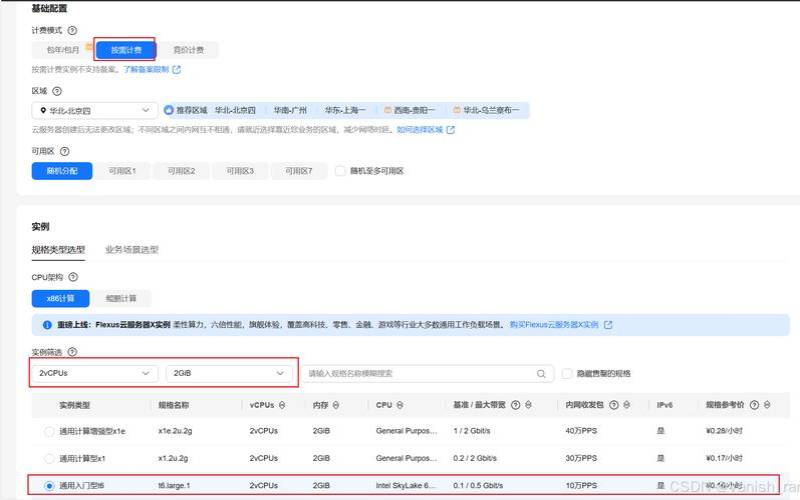The width and height of the screenshot is (800, 500).
Task: Open help icon for 规格参考价 column
Action: 754,405
